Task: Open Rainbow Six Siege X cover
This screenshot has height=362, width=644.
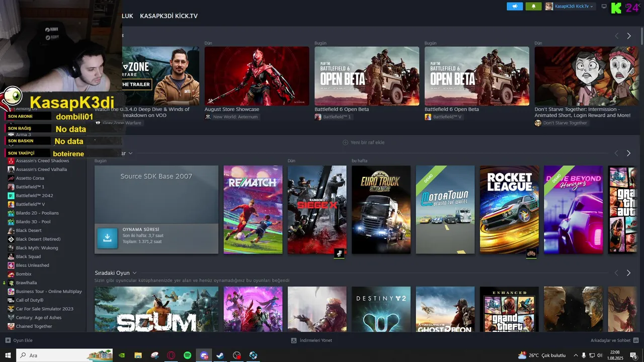Action: pos(317,210)
